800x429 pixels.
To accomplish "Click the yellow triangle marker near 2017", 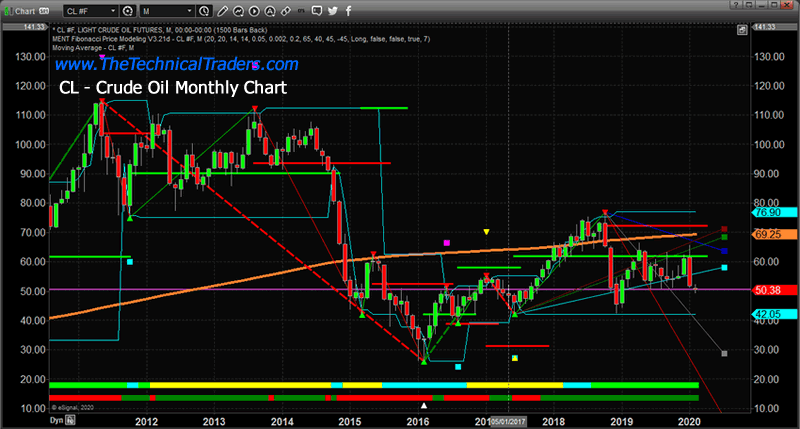I will pos(486,232).
